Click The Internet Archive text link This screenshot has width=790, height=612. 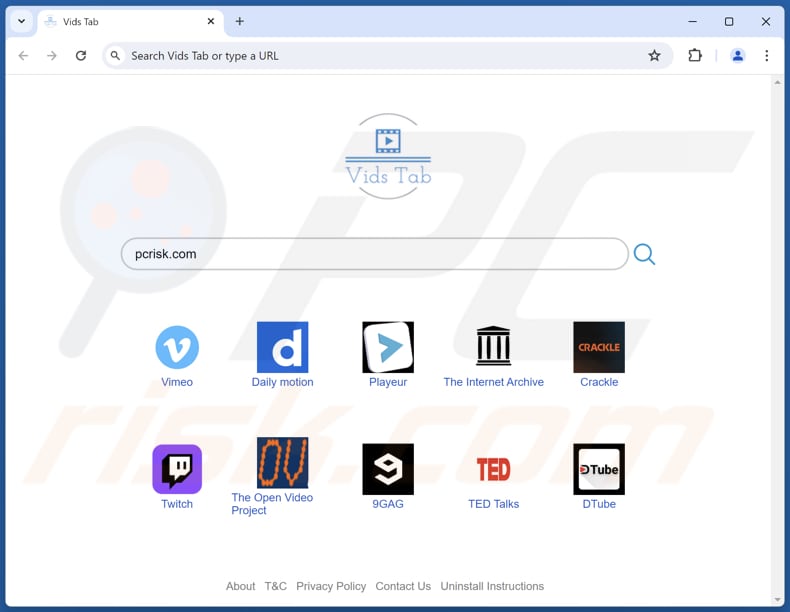click(493, 382)
